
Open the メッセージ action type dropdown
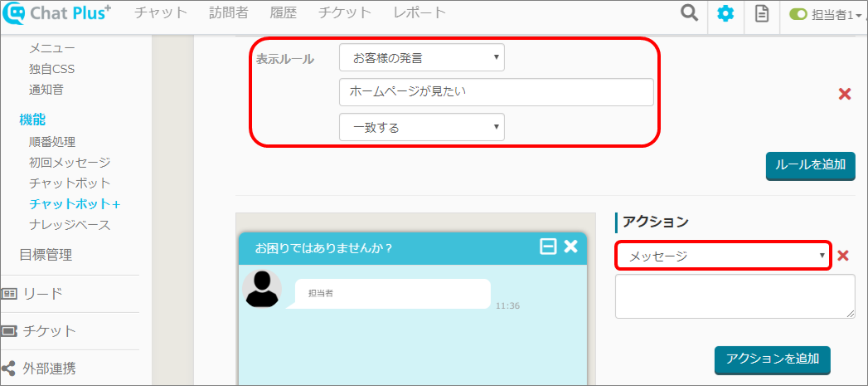coord(723,256)
